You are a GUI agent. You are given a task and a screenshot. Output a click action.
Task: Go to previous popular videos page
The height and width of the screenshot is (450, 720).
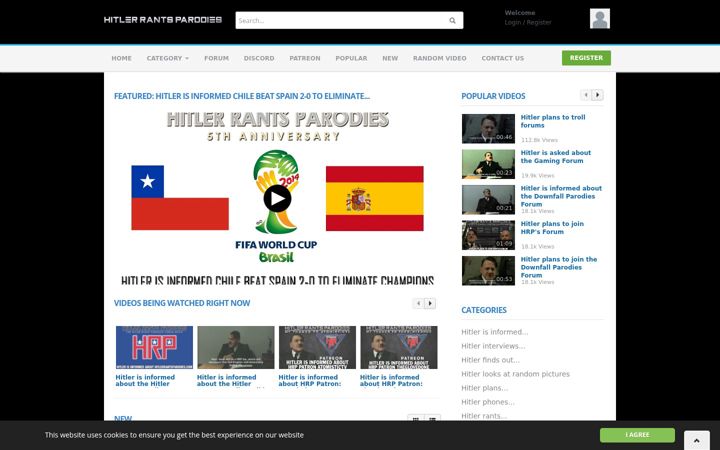coord(585,95)
